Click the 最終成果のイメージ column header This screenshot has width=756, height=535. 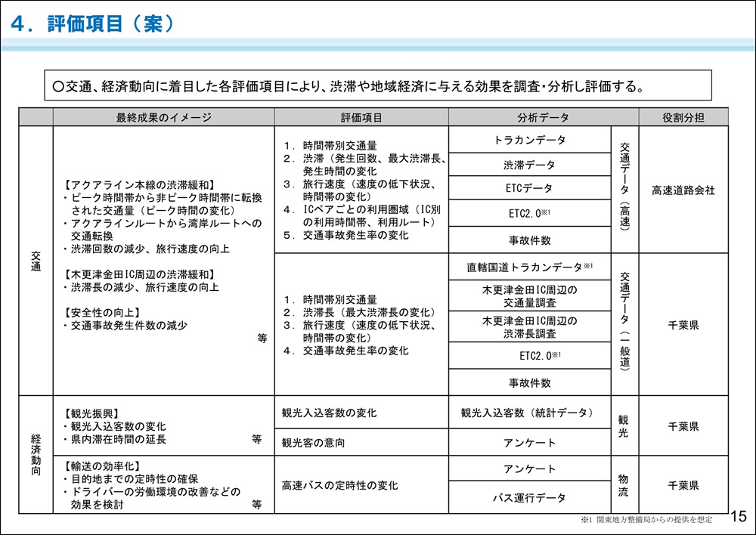click(163, 117)
